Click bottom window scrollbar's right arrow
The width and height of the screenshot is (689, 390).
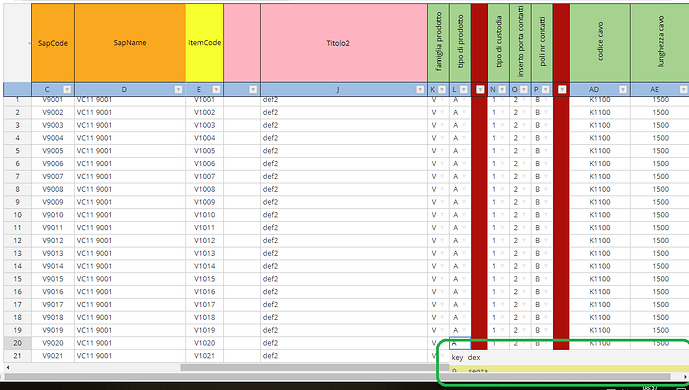[685, 376]
